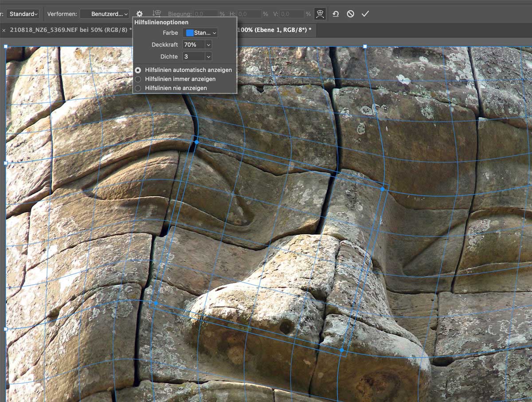532x402 pixels.
Task: Open the Verformen preset dropdown
Action: (105, 14)
